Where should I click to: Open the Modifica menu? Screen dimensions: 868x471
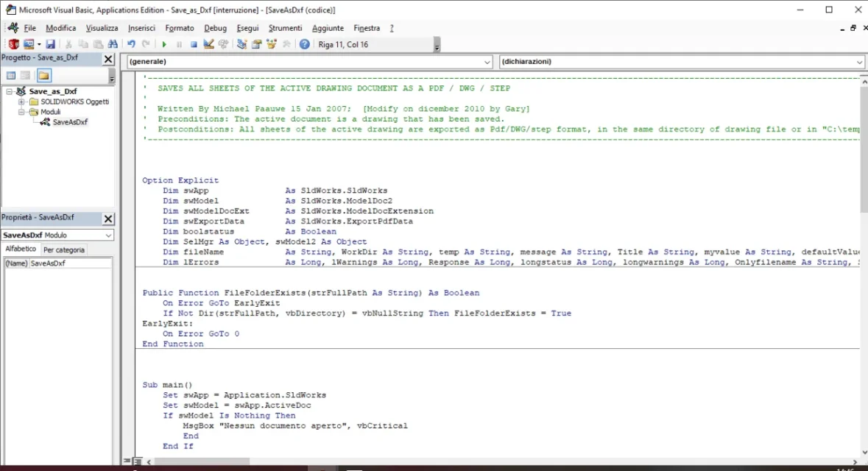(x=61, y=28)
